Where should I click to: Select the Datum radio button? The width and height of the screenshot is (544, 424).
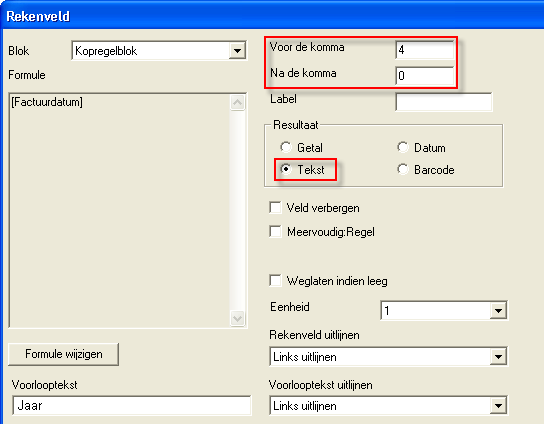pyautogui.click(x=403, y=147)
